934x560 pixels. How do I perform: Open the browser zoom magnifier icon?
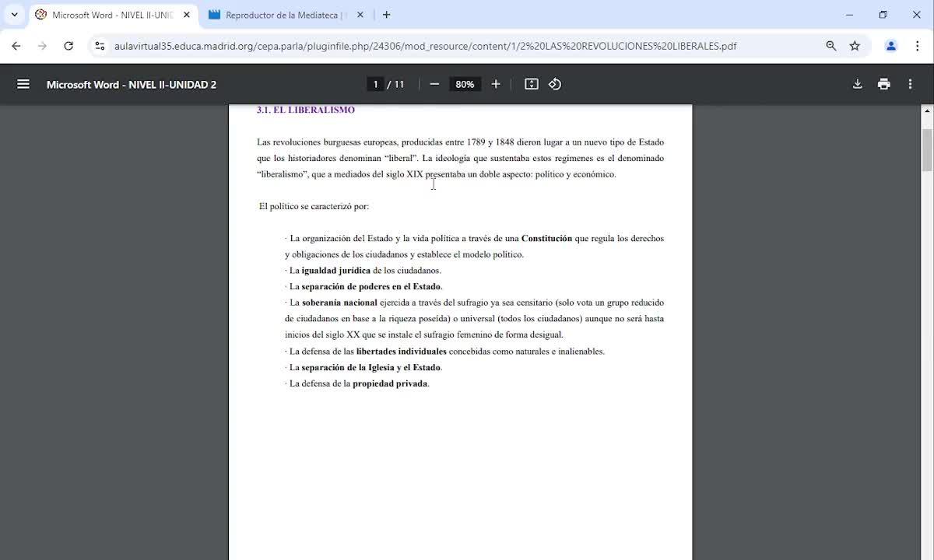tap(831, 46)
